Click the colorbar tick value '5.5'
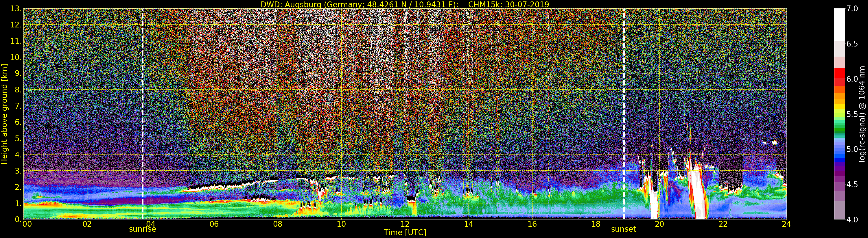Viewport: 868px width, 238px height. point(852,114)
